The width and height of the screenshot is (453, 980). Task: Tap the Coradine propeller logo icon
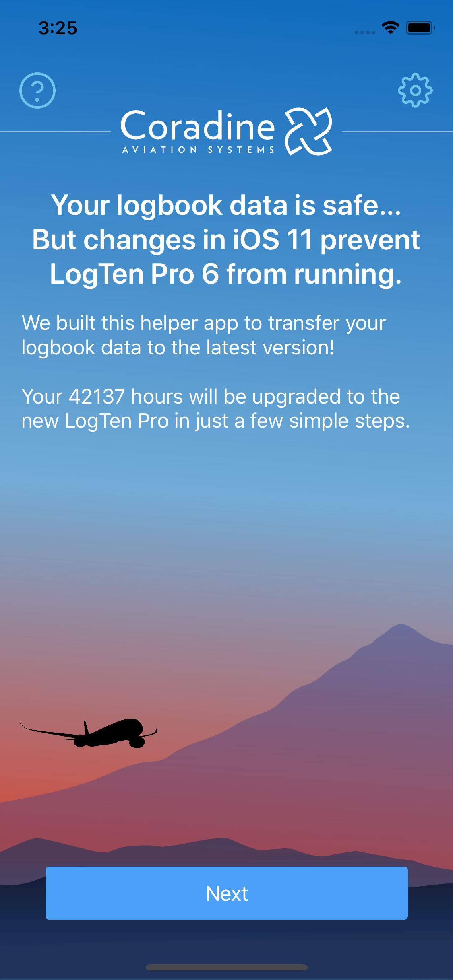(x=309, y=132)
